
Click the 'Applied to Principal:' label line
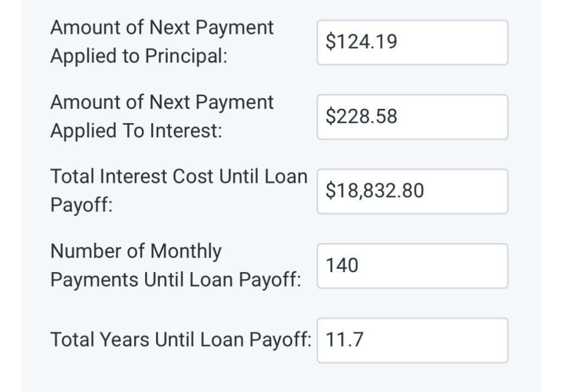[x=139, y=57]
